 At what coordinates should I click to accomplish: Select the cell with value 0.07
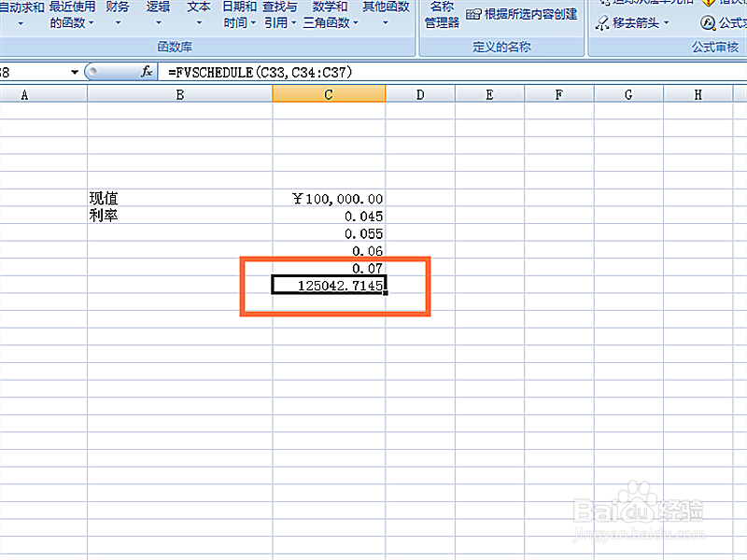tap(329, 268)
